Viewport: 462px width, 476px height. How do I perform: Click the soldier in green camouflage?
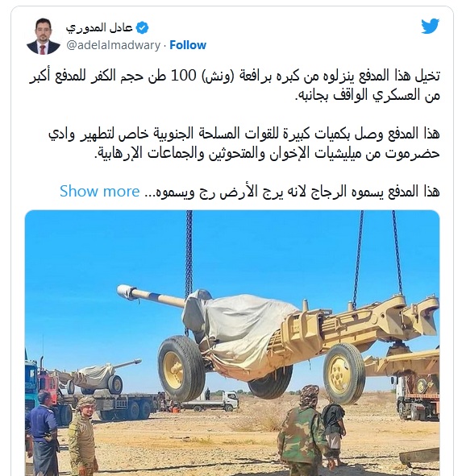click(302, 431)
